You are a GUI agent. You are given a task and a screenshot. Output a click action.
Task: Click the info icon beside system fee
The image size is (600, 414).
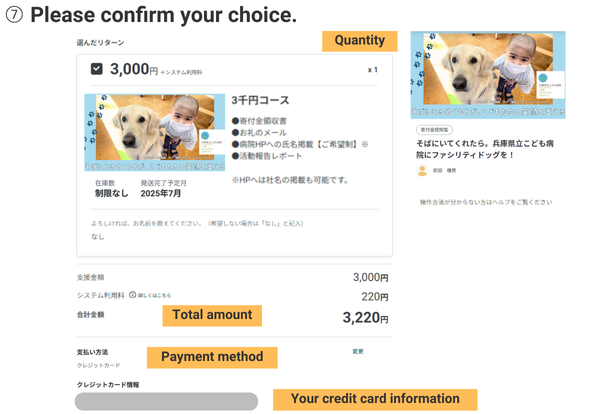pyautogui.click(x=131, y=296)
